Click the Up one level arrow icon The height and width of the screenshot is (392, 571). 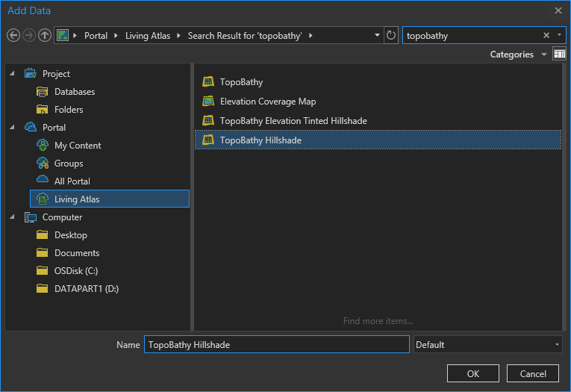point(45,35)
